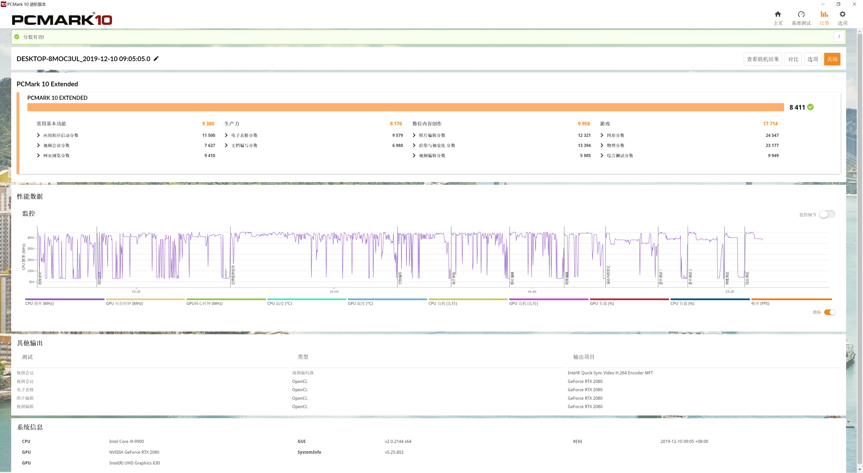Click the Compare (对比) button

[793, 59]
